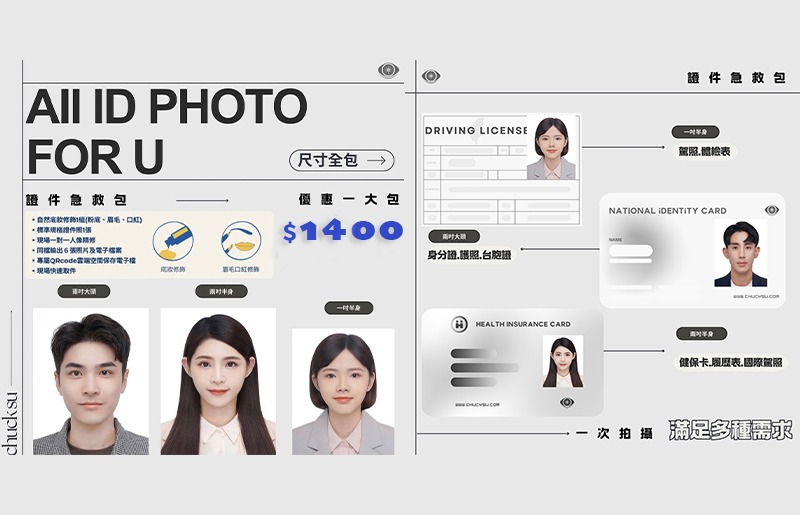The height and width of the screenshot is (515, 800).
Task: Click the eye logo above the headline
Action: [x=388, y=70]
